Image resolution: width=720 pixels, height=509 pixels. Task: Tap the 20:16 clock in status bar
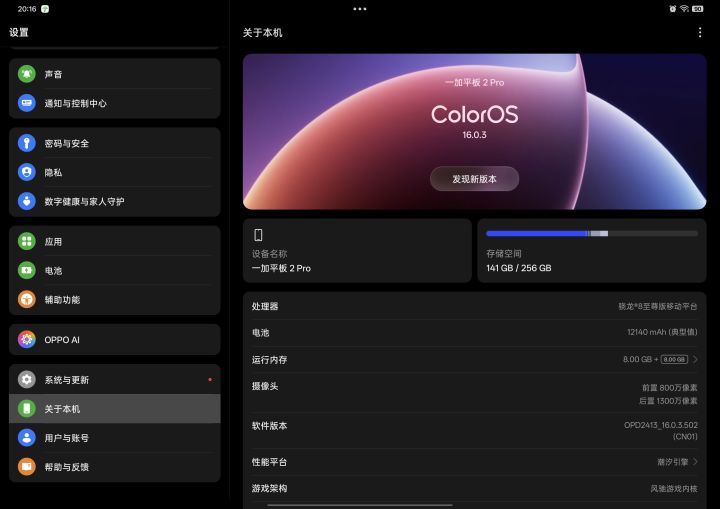tap(27, 9)
